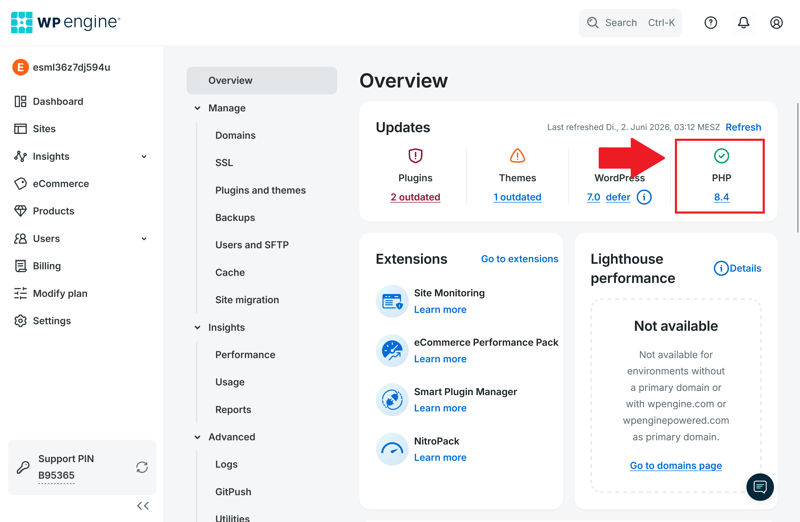Click the 2 outdated plugins link
This screenshot has height=522, width=800.
point(415,197)
